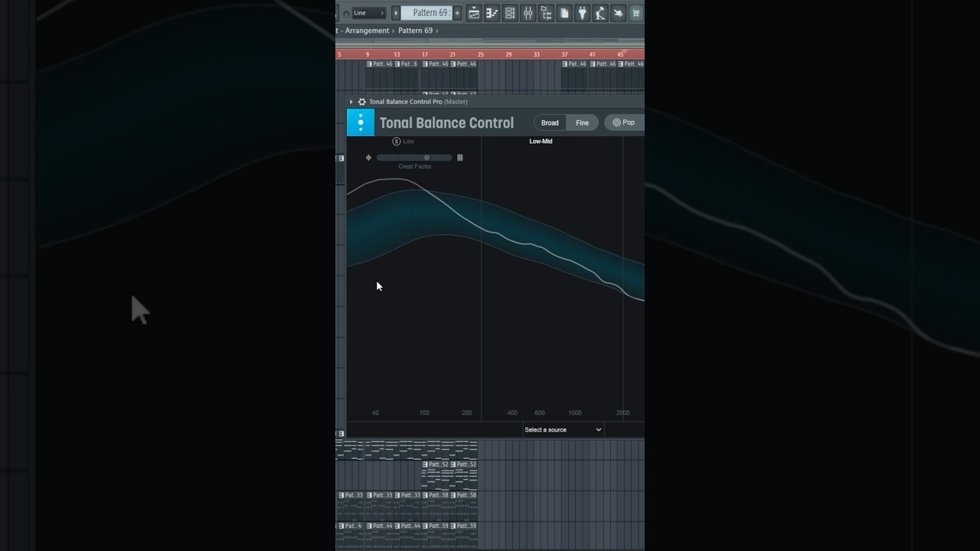Open the project files icon in the toolbar
Image resolution: width=980 pixels, height=551 pixels.
point(564,13)
